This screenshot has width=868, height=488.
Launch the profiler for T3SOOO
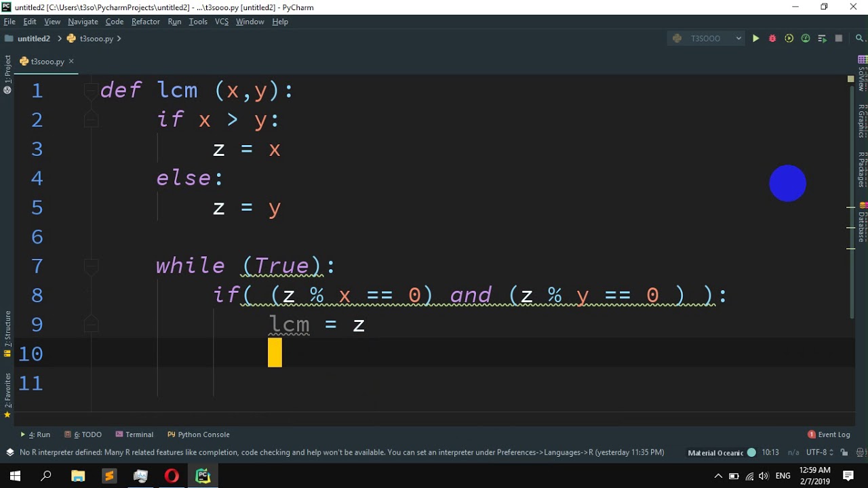point(806,39)
